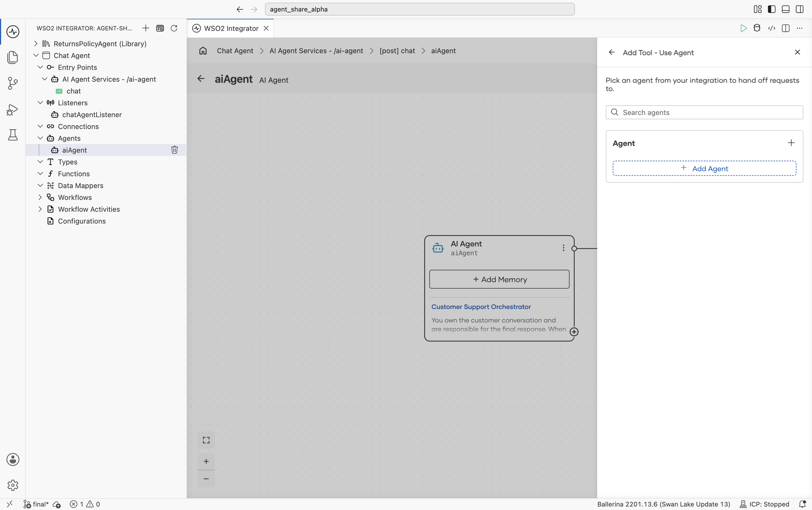Open the WSO2 Integrator activity bar icon
This screenshot has width=812, height=510.
(x=13, y=32)
